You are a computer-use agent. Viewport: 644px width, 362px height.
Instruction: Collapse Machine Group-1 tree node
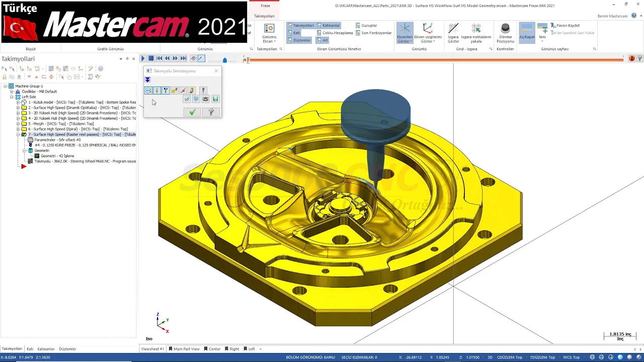click(x=5, y=86)
